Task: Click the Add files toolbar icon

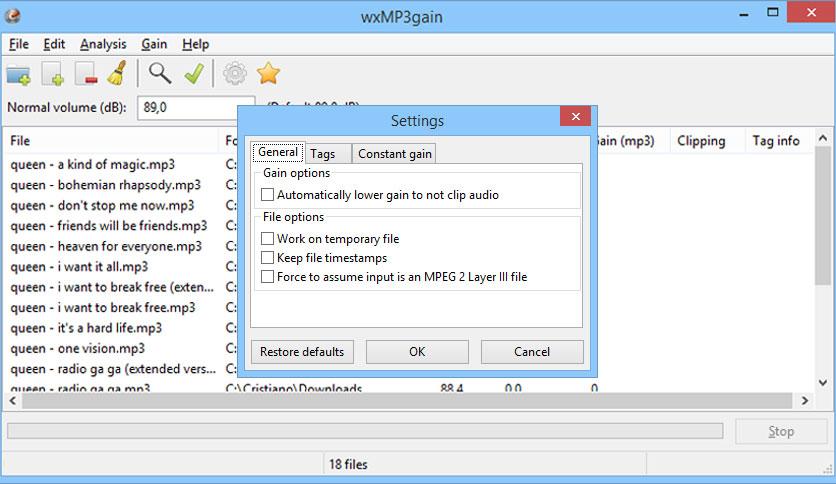Action: click(53, 74)
